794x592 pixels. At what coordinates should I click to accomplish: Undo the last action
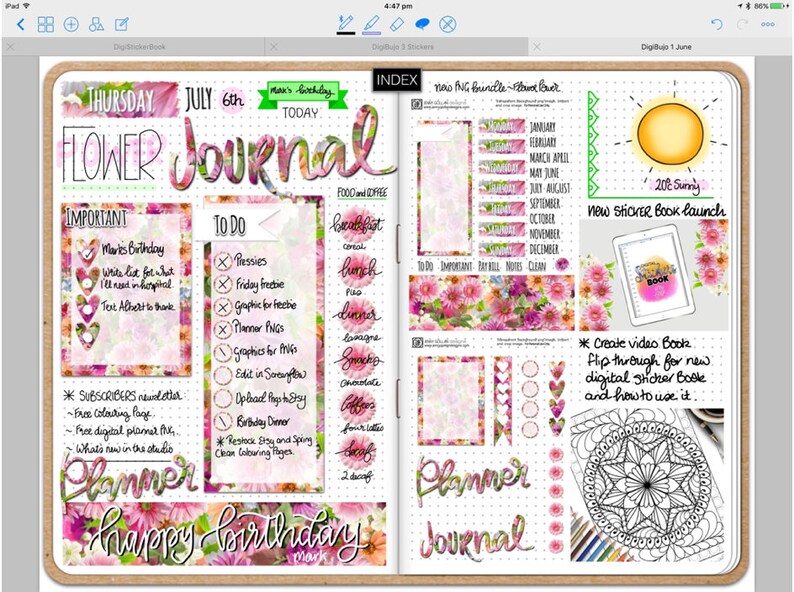[717, 24]
